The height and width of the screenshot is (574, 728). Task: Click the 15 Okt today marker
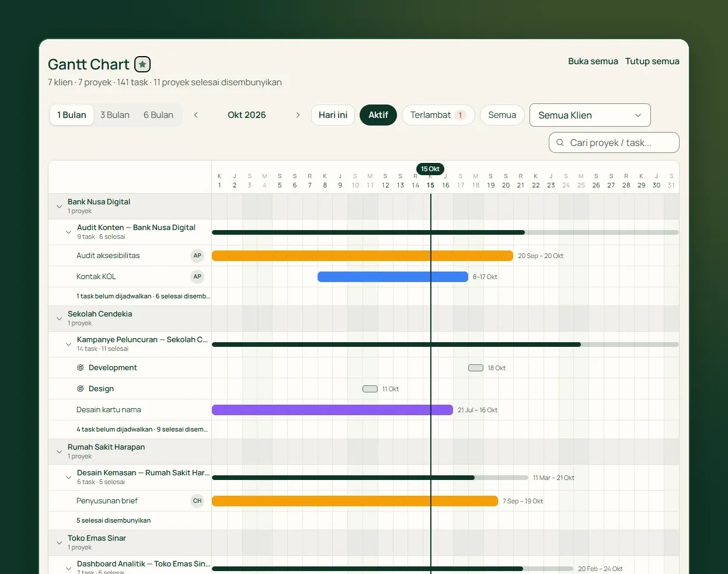[x=430, y=169]
